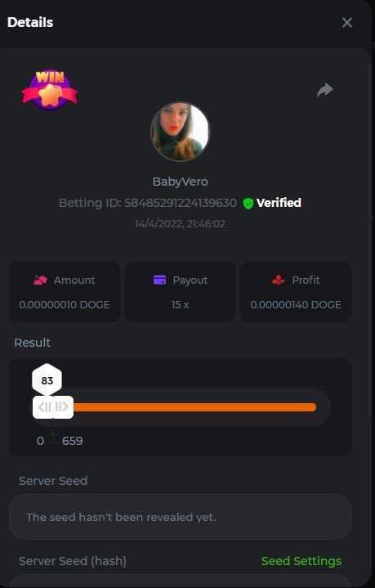Click the BabyVero username
Viewport: 375px width, 588px height.
pos(181,182)
